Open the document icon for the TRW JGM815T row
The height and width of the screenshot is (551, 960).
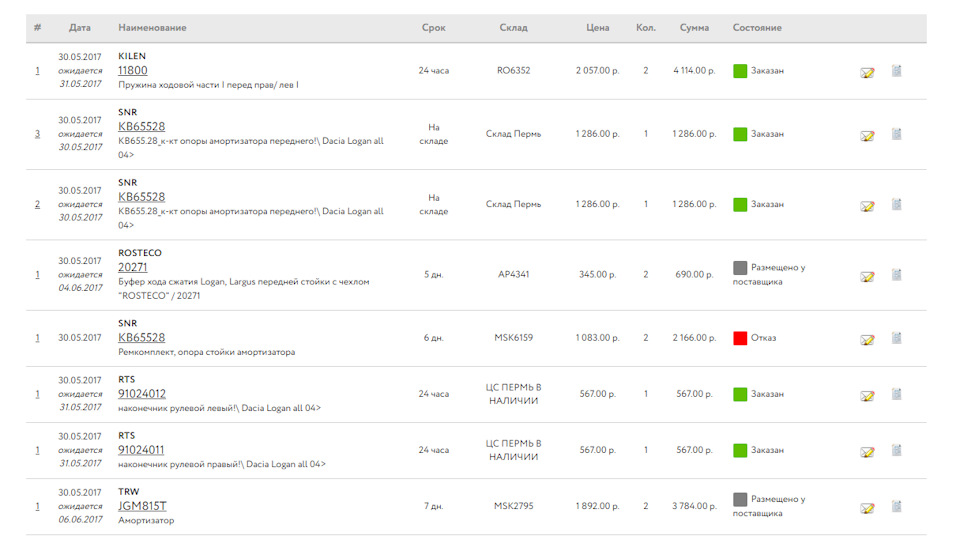(x=897, y=506)
